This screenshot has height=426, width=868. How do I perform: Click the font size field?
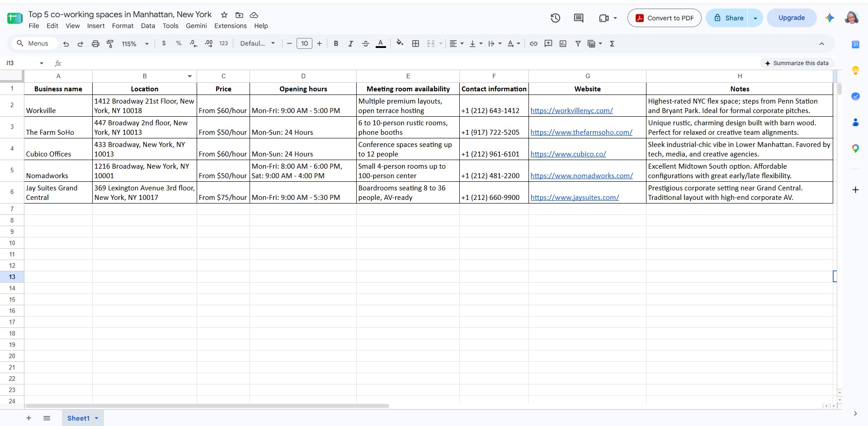coord(304,43)
